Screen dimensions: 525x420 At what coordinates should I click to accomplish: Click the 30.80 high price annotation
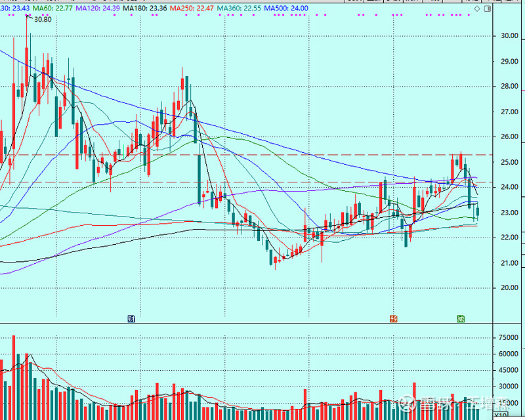[43, 20]
